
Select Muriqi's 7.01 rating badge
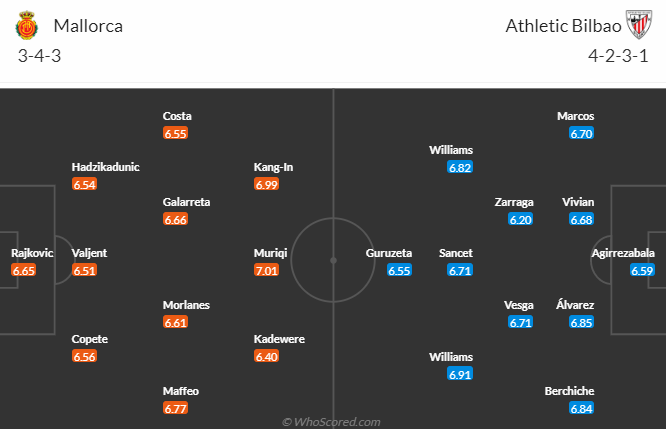(x=266, y=270)
